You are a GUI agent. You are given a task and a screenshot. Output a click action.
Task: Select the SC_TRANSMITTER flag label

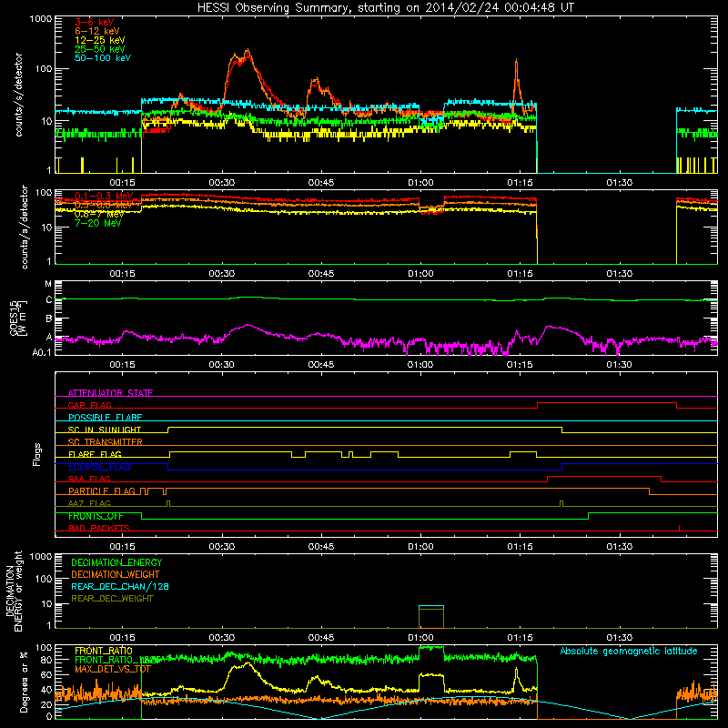pyautogui.click(x=106, y=442)
